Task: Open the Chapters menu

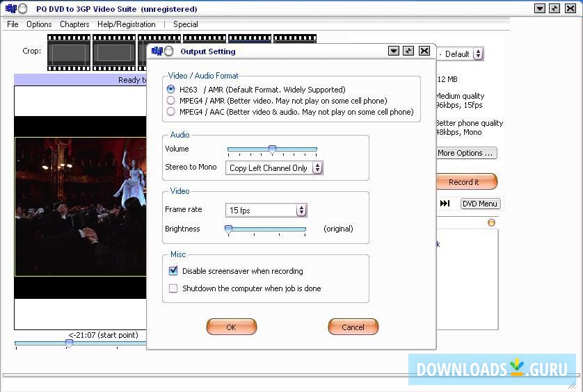Action: pos(74,24)
